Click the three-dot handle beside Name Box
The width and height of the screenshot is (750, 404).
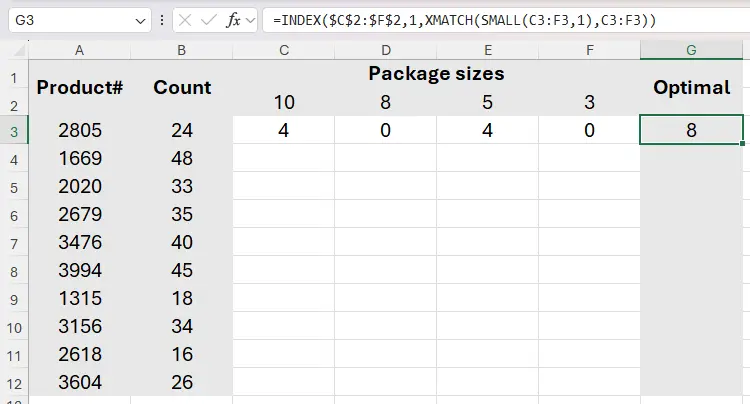coord(162,21)
